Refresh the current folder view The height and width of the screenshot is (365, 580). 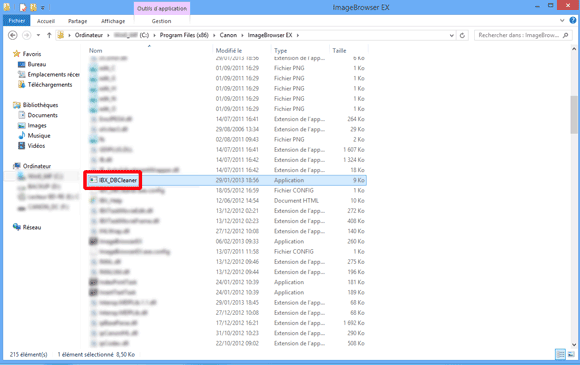pyautogui.click(x=462, y=35)
